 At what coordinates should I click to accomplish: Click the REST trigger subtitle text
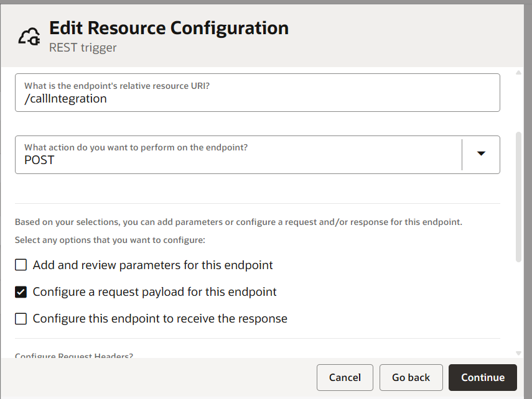(83, 47)
